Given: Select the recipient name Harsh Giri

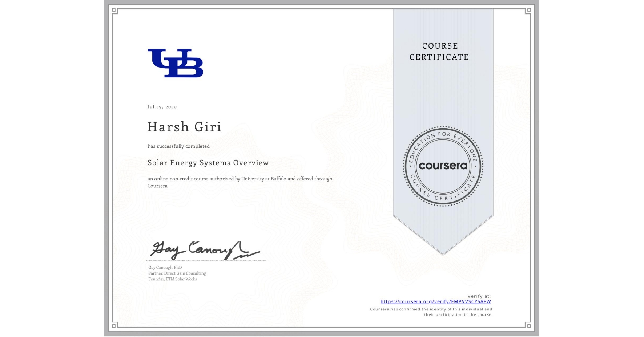Looking at the screenshot, I should point(184,127).
